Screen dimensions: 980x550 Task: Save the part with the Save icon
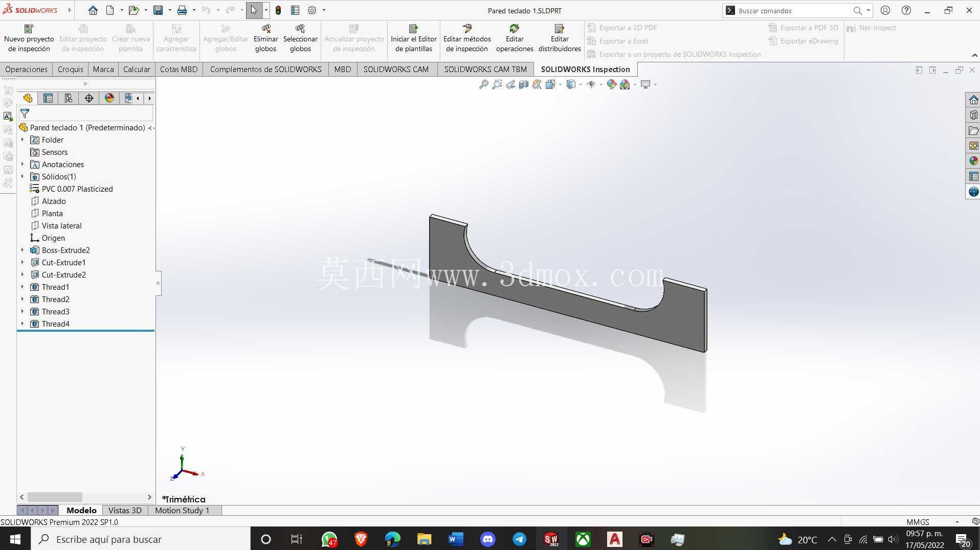point(158,10)
